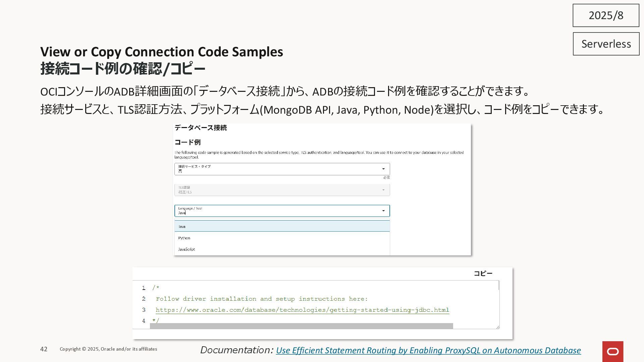The image size is (644, 362).
Task: Click the Oracle logo icon
Action: pyautogui.click(x=613, y=352)
